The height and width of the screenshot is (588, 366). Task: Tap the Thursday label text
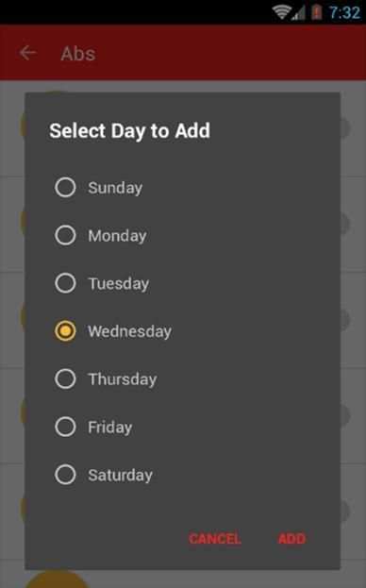tap(123, 379)
